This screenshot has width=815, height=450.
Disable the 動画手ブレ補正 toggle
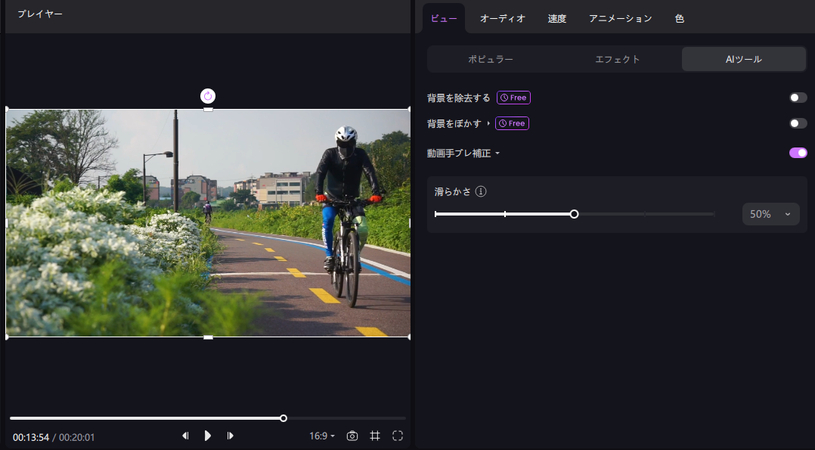coord(797,153)
